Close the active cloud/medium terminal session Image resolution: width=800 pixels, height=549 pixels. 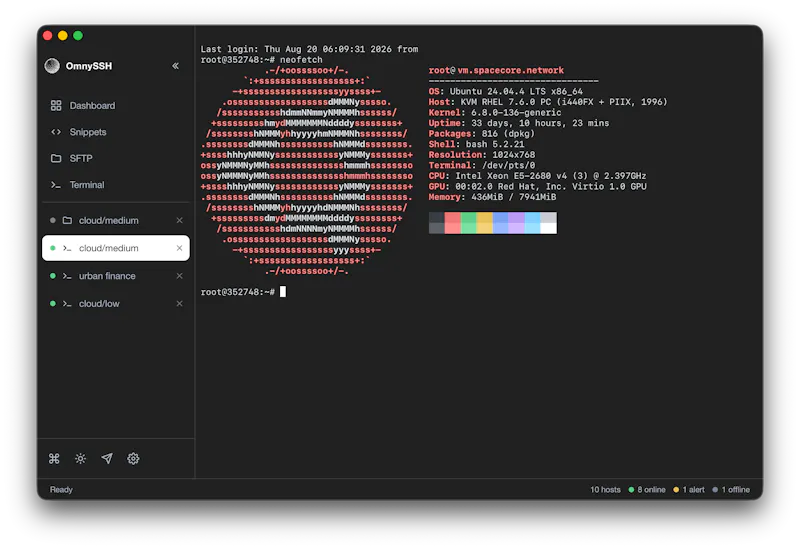180,248
